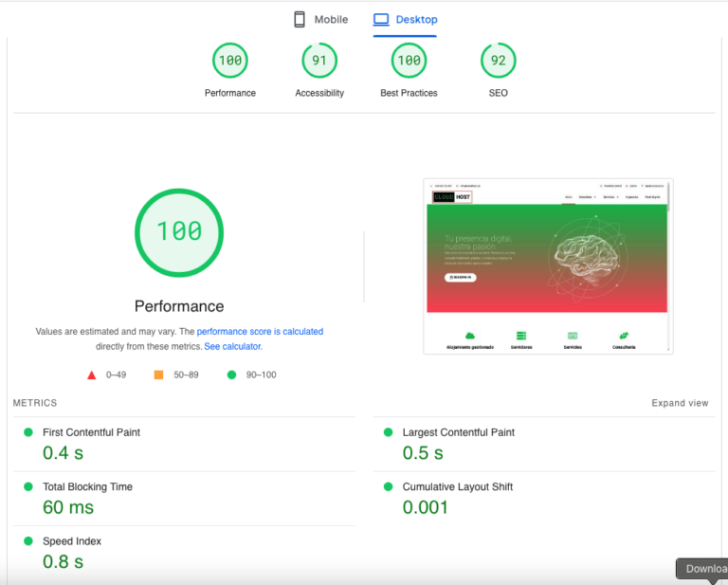The image size is (728, 585).
Task: Click the website screenshot thumbnail
Action: point(548,266)
